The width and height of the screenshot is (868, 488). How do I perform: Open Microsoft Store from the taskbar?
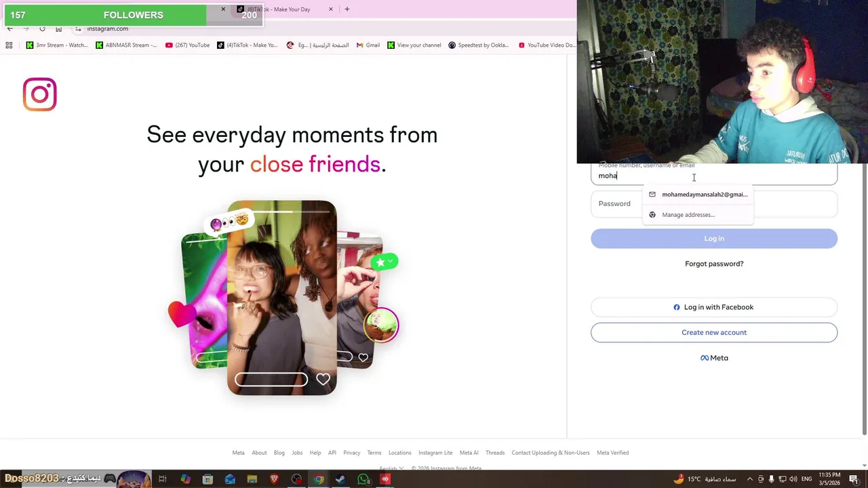click(208, 479)
